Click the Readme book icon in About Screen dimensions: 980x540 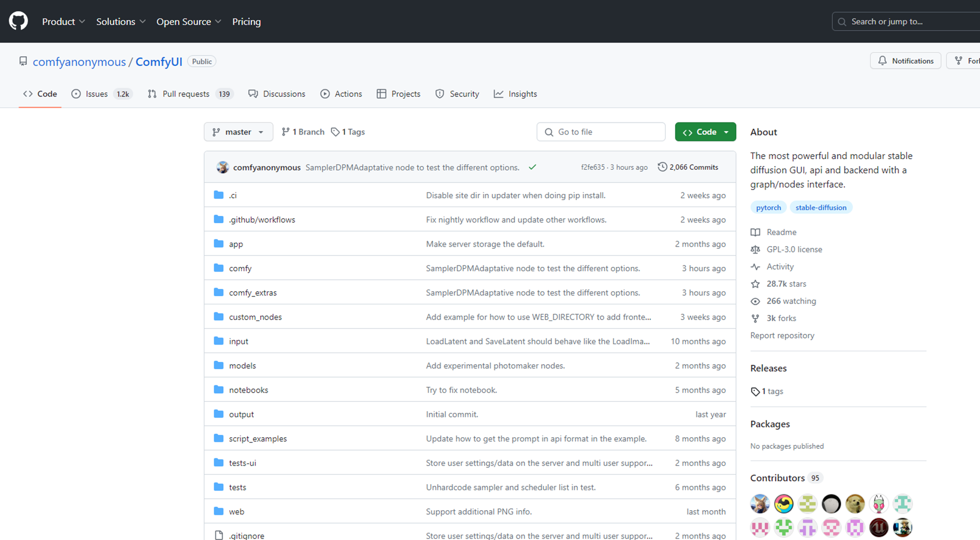[x=756, y=232]
